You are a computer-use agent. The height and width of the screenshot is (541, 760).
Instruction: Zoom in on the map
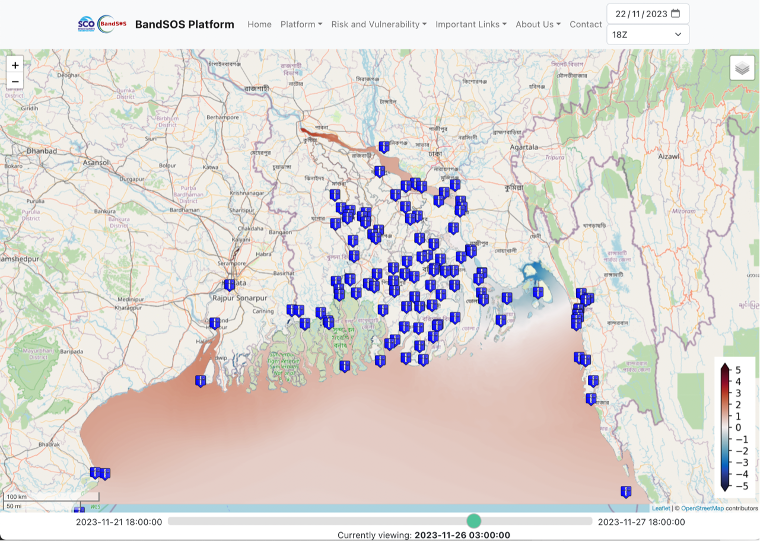click(x=15, y=65)
